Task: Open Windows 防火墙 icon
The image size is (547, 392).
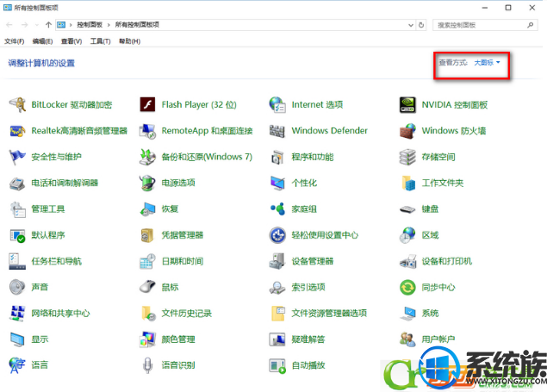Action: 407,131
